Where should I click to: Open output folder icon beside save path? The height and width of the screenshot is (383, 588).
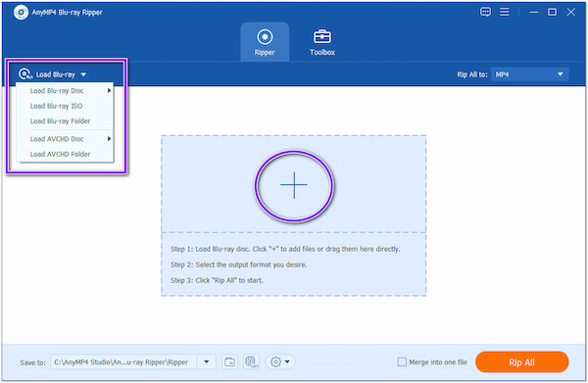(x=229, y=362)
